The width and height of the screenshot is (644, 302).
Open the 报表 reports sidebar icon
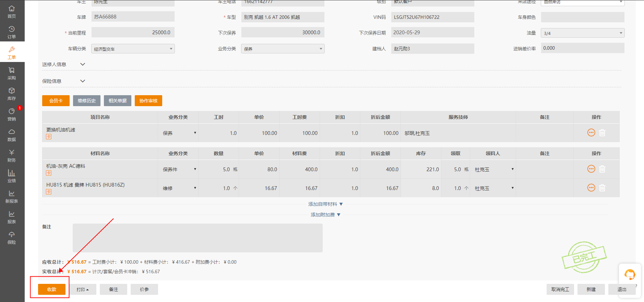12,217
